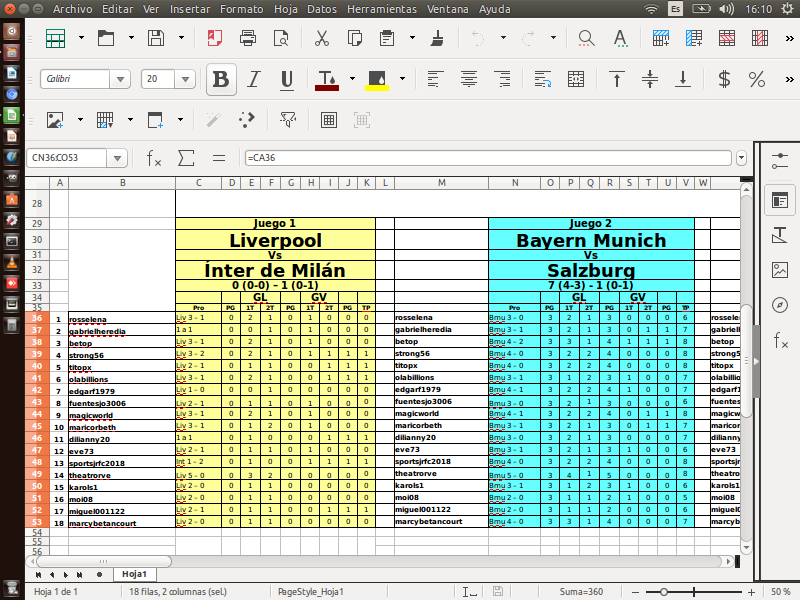
Task: Click the formula input line
Action: click(x=488, y=158)
